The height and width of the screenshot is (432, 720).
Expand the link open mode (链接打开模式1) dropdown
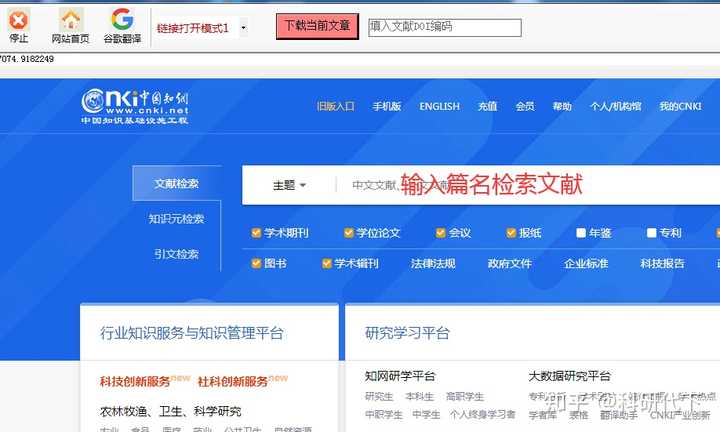coord(243,28)
